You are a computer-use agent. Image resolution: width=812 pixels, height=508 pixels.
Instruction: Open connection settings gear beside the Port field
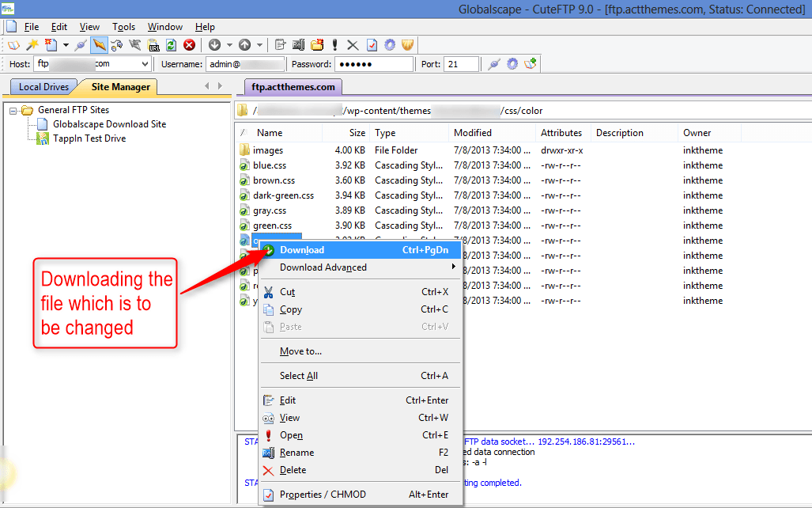(x=512, y=64)
